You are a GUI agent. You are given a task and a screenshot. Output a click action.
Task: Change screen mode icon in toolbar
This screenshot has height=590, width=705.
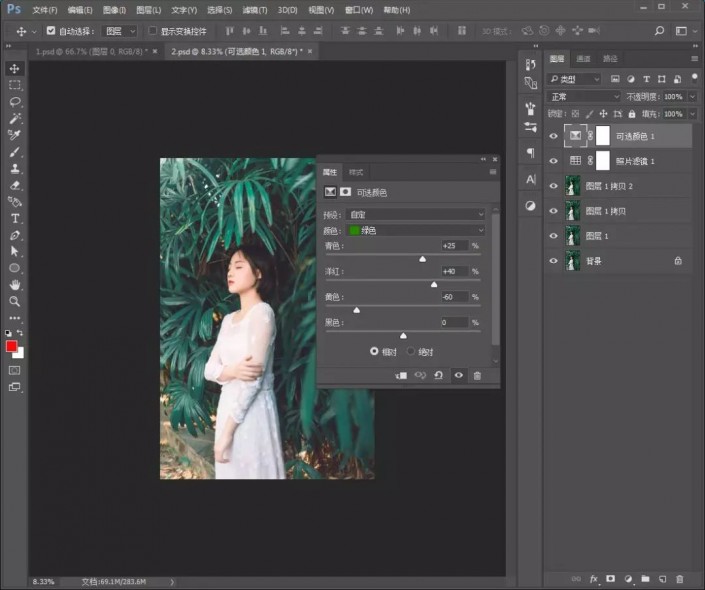point(14,387)
